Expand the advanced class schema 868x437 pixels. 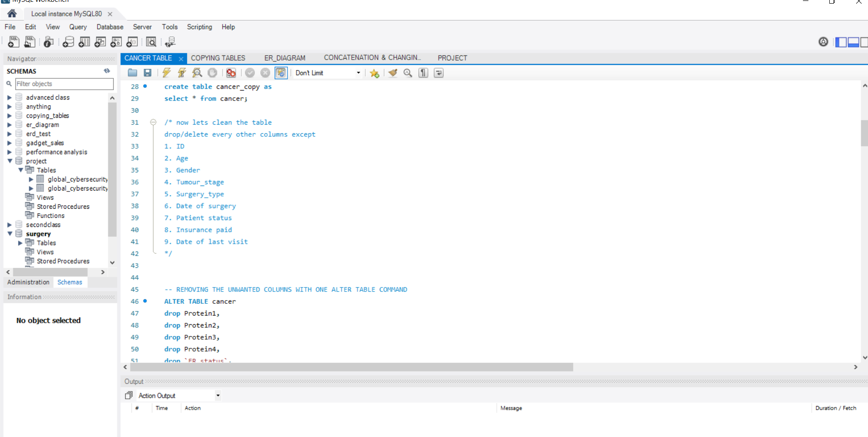click(x=9, y=97)
